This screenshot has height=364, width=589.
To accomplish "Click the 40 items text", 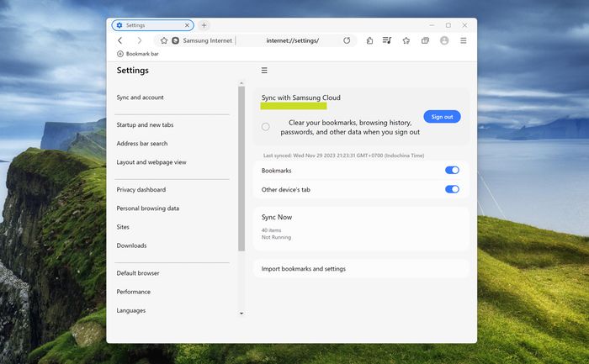I will (x=271, y=230).
